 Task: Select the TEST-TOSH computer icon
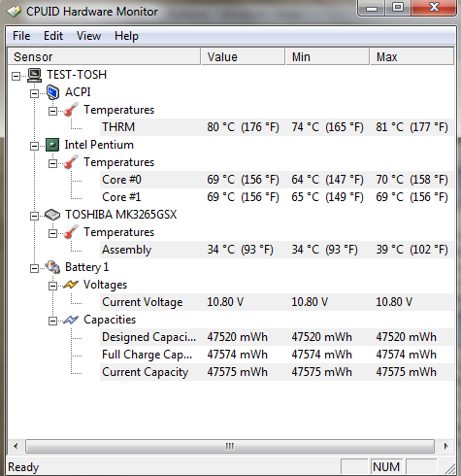(x=34, y=75)
